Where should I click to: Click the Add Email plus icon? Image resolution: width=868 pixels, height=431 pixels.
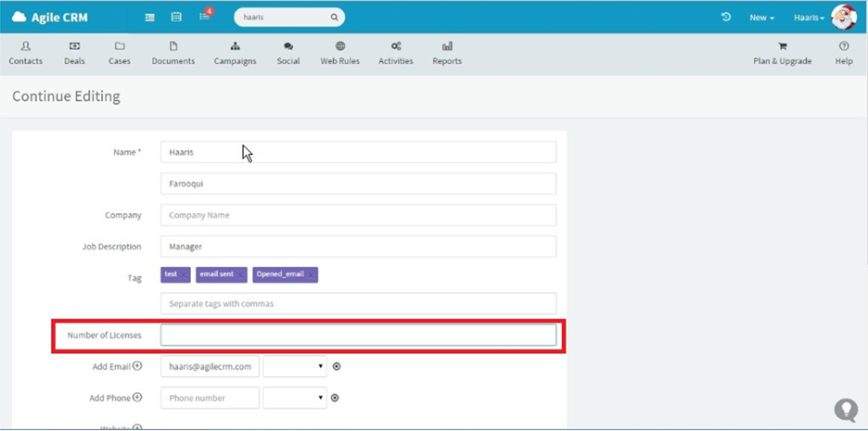click(137, 366)
